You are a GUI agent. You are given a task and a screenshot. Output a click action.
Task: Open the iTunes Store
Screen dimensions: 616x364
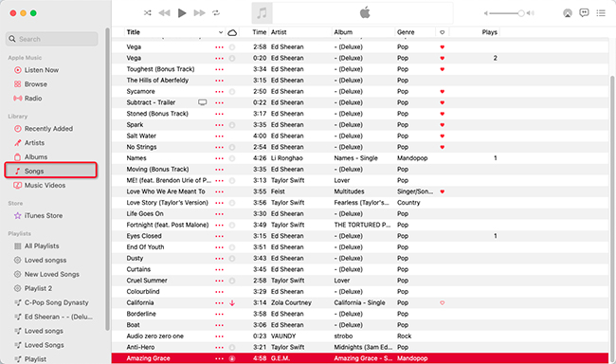44,215
